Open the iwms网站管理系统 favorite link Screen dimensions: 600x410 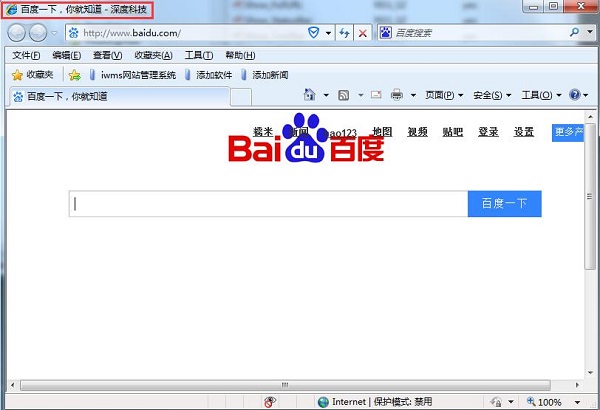tap(133, 75)
